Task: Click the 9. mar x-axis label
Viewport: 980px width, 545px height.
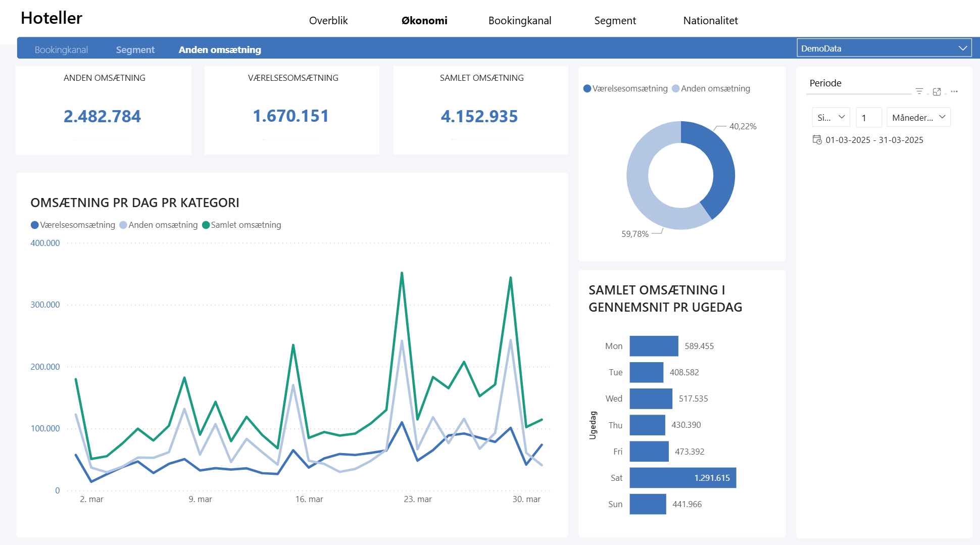Action: coord(201,499)
